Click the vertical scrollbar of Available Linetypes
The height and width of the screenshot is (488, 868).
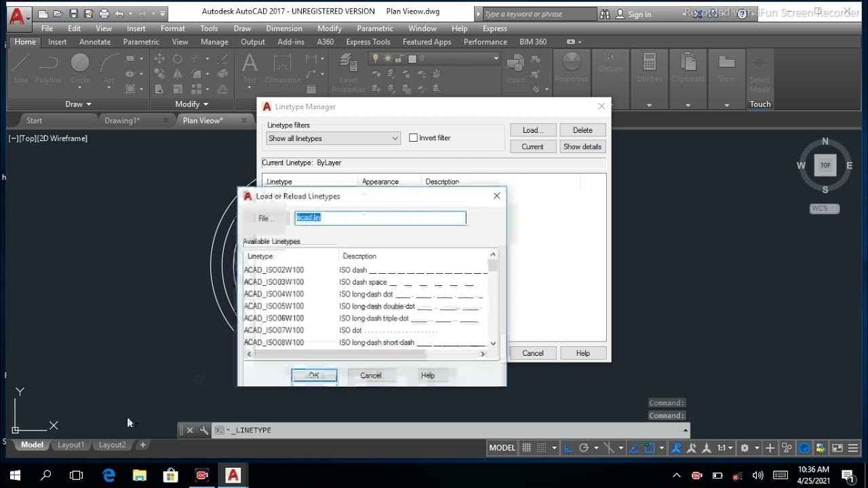pos(493,299)
